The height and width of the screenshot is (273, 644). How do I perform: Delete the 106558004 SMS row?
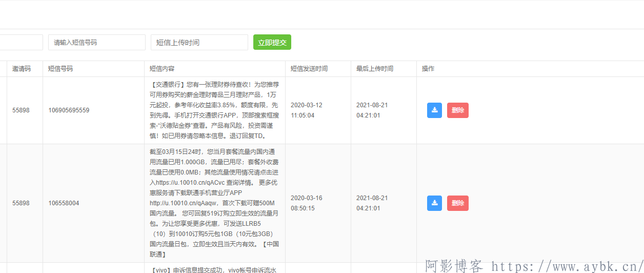[x=458, y=203]
